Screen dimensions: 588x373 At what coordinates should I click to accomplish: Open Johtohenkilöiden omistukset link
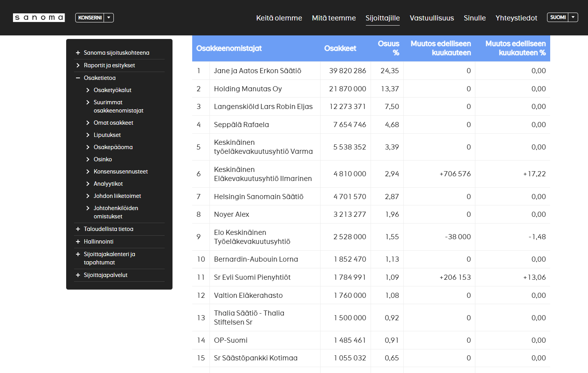[116, 212]
